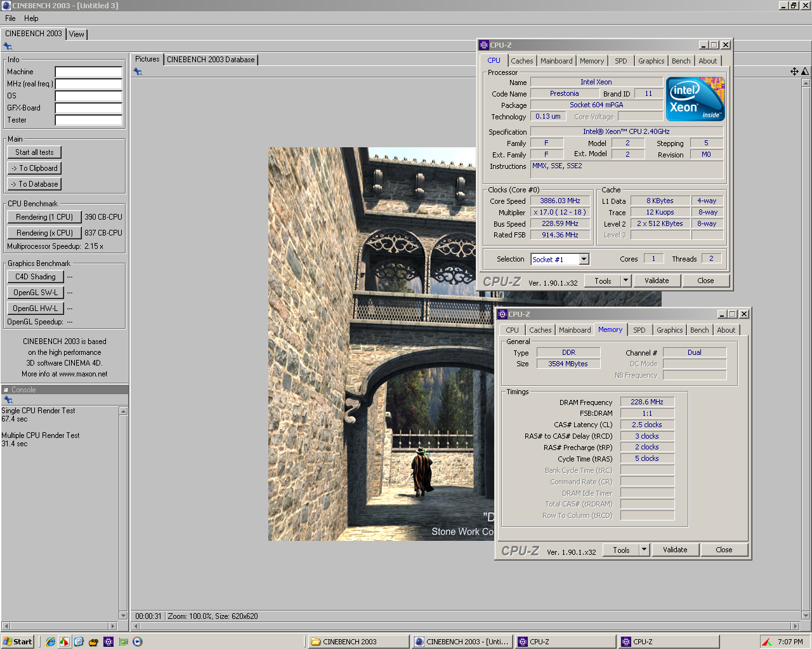Click Tools button in upper CPU-Z window
The image size is (812, 650).
point(603,281)
